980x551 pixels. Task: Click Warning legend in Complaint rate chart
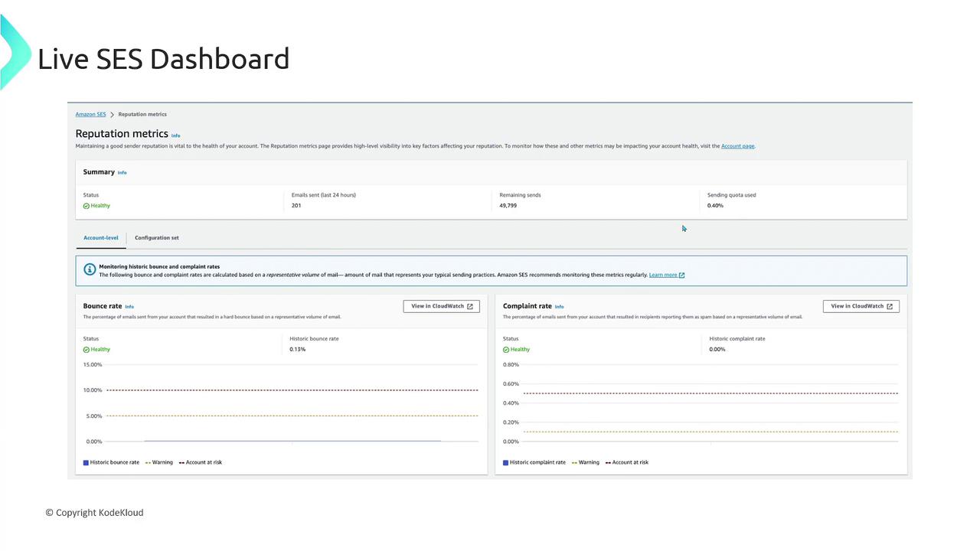click(585, 462)
